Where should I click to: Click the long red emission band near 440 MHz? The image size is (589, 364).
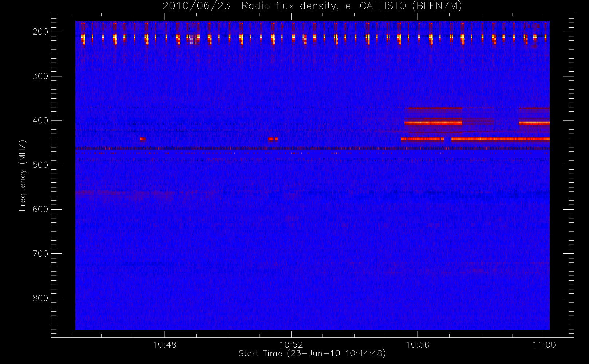pyautogui.click(x=500, y=139)
